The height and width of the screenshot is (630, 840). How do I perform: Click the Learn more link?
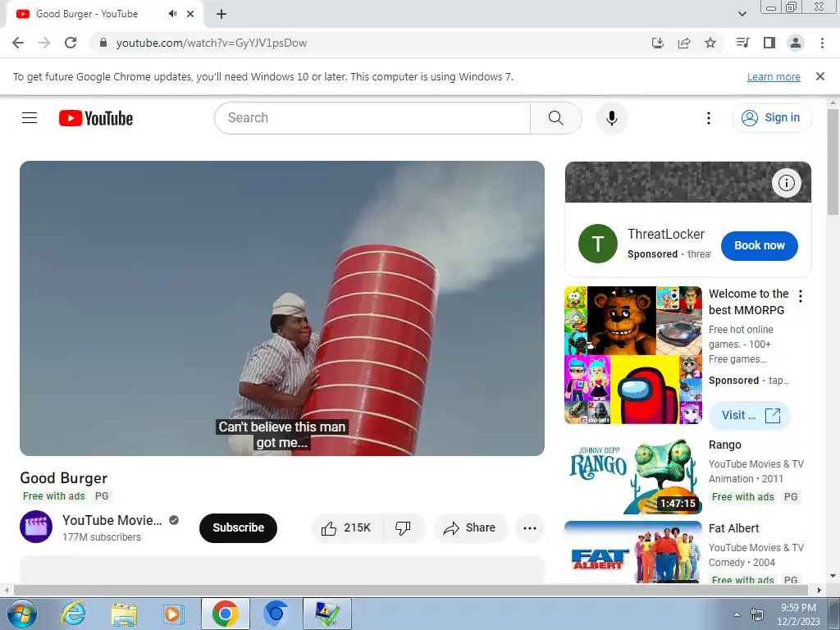(x=774, y=76)
